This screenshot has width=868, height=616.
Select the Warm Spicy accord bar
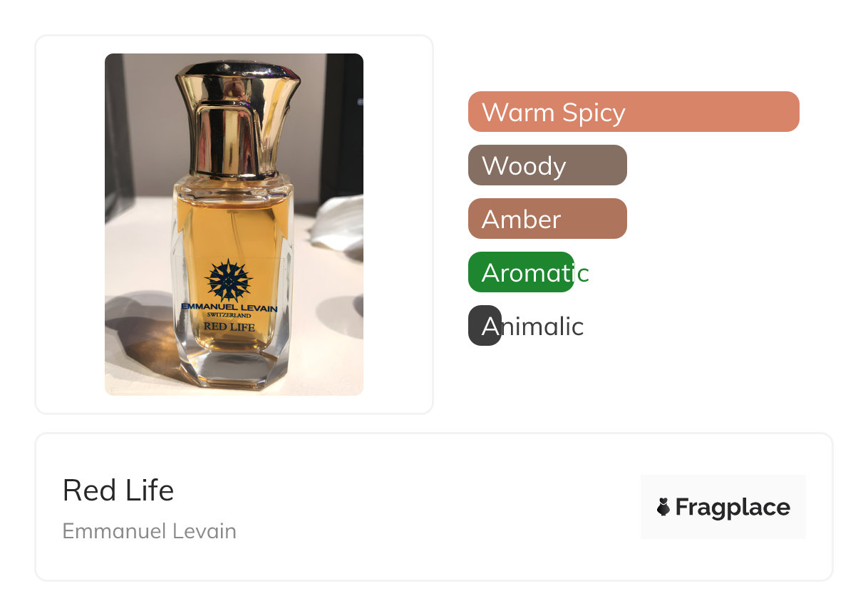coord(634,112)
